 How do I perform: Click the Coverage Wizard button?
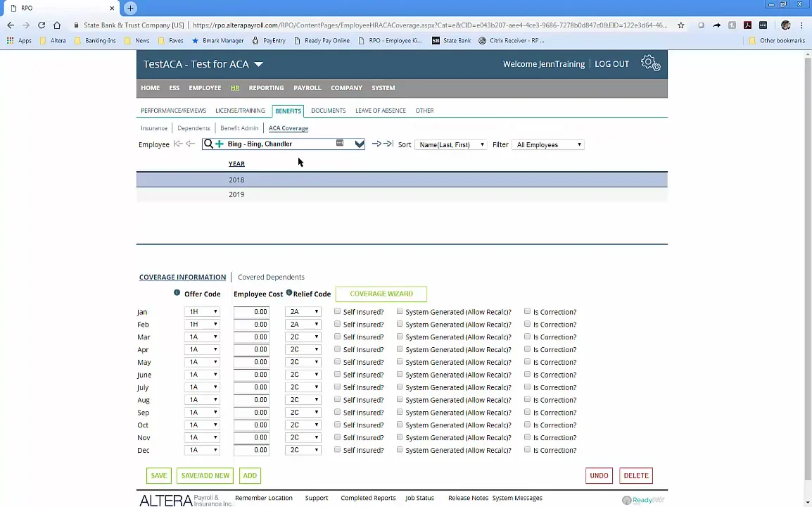click(x=381, y=294)
